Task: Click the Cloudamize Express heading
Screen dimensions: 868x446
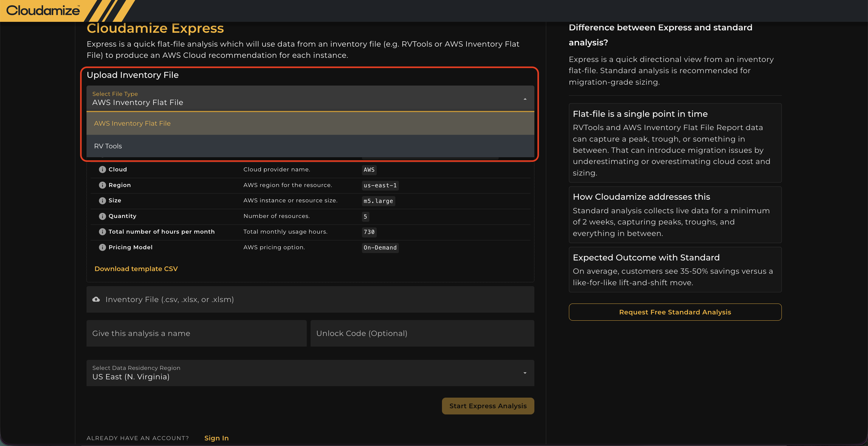Action: 155,28
